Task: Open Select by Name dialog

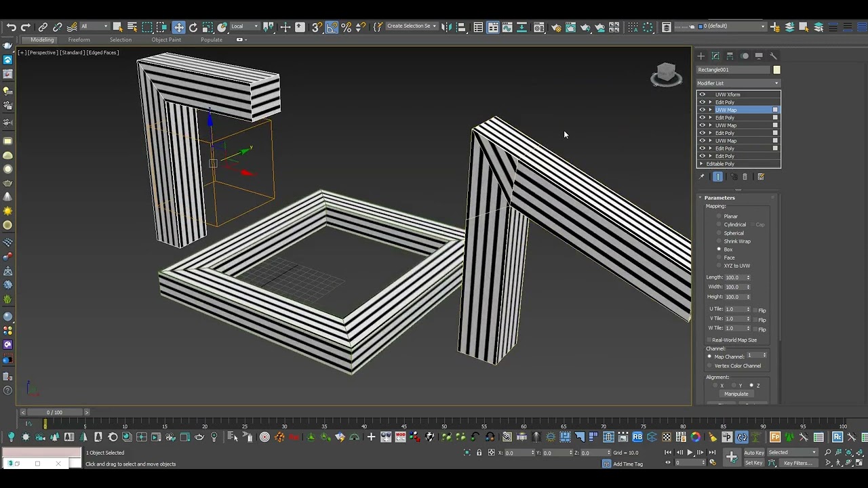Action: (x=132, y=26)
